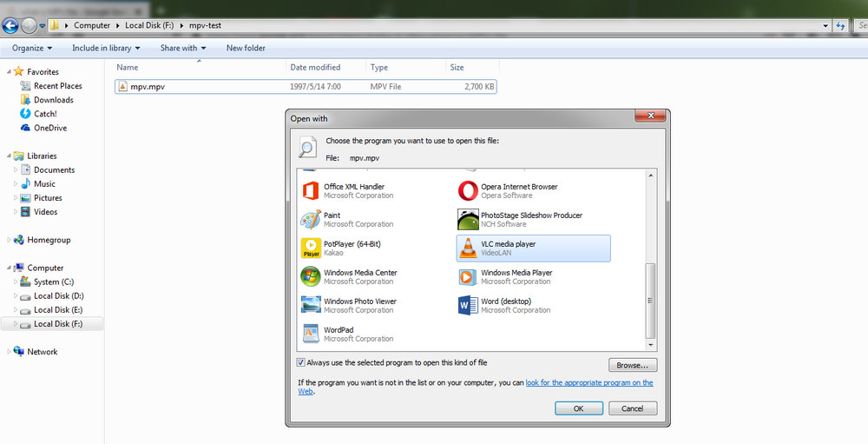Choose the Word (desktop) icon
This screenshot has height=444, width=868.
pos(468,306)
